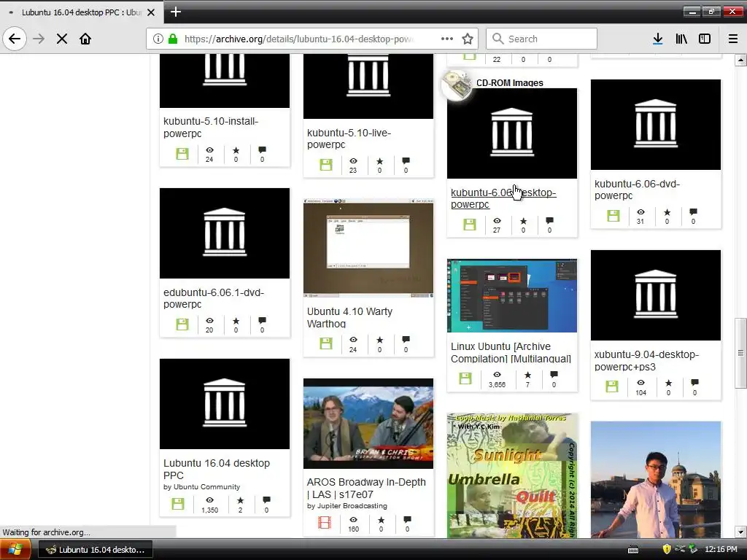The image size is (747, 560).
Task: Open the xubuntu-9.04-desktop-powerpc+ps3 title
Action: point(647,360)
